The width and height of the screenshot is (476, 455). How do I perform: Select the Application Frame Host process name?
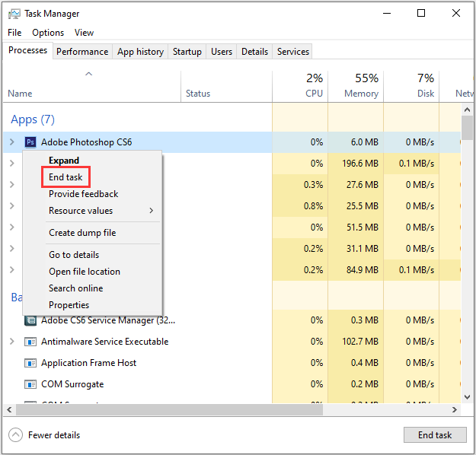pyautogui.click(x=88, y=363)
